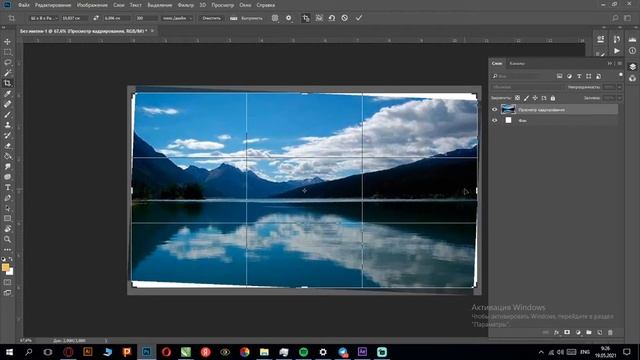Add a layer mask in the Layers panel
Viewport: 640px width, 360px height.
[x=567, y=333]
